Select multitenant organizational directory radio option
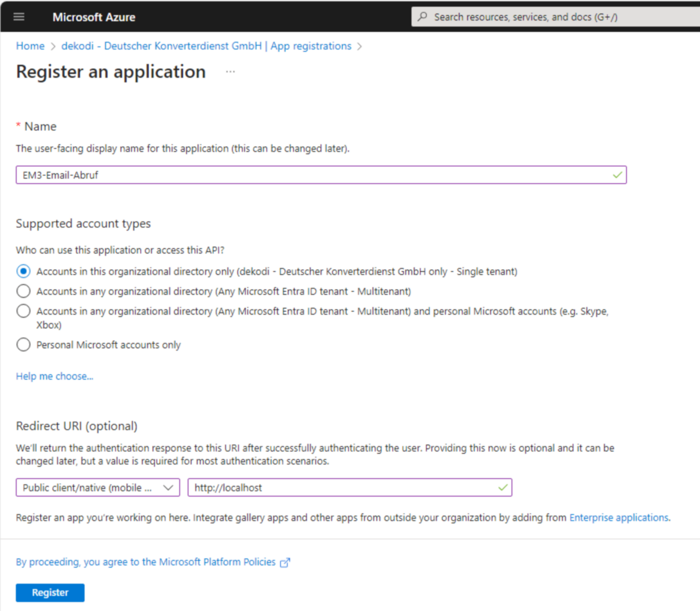 tap(23, 291)
